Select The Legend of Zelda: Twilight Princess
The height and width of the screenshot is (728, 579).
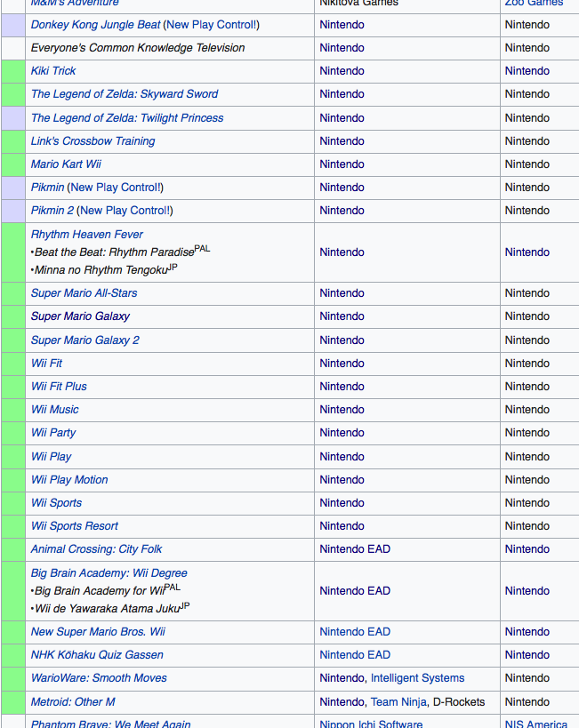coord(126,118)
